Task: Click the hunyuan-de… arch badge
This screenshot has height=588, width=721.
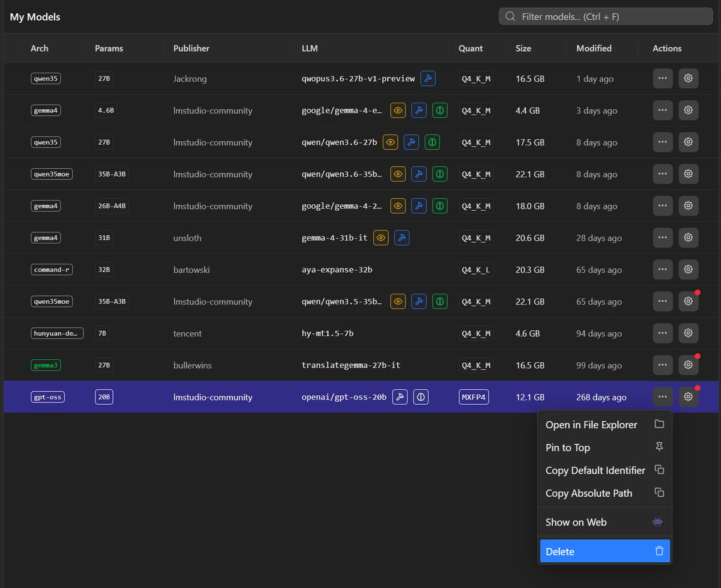Action: pos(57,333)
